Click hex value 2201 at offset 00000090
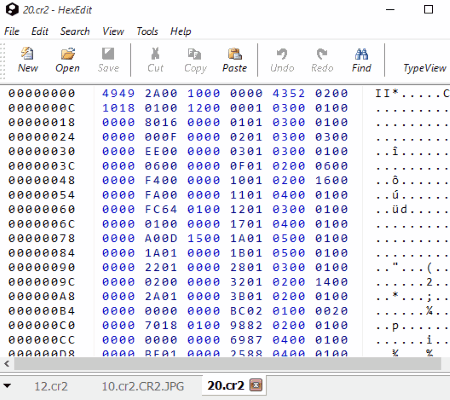Image resolution: width=450 pixels, height=400 pixels. click(x=161, y=267)
